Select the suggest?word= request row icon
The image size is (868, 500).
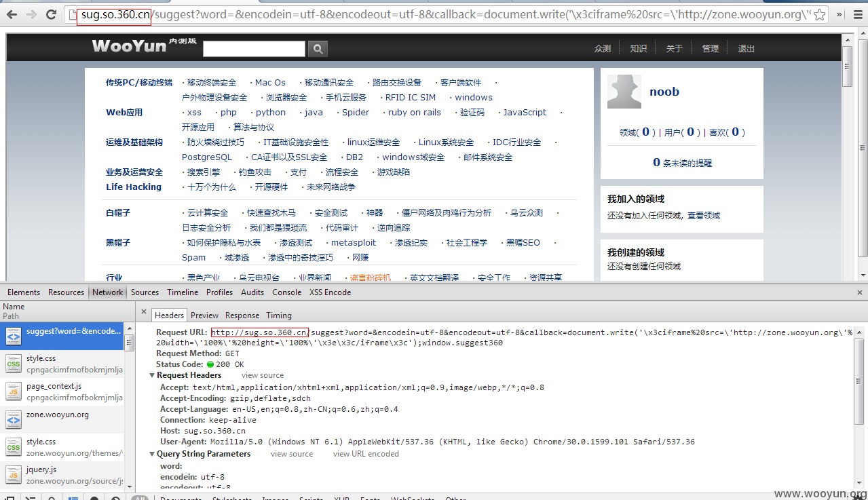(14, 335)
